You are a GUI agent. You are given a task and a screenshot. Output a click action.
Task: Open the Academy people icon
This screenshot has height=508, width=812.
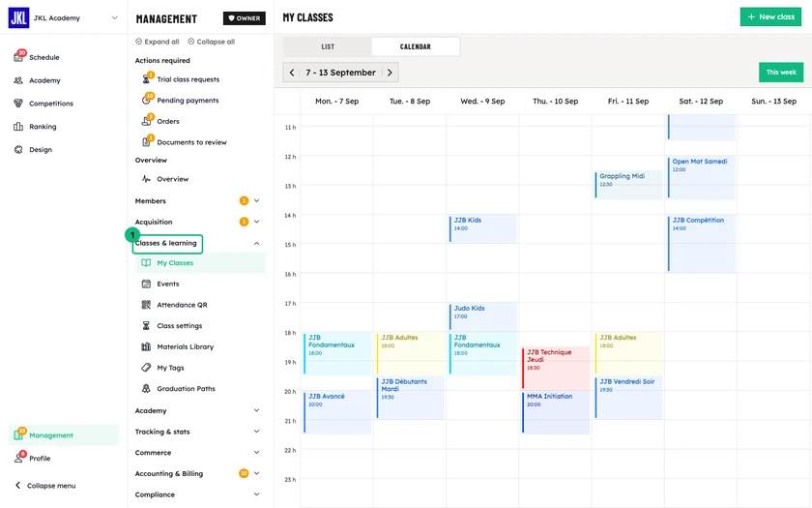18,80
